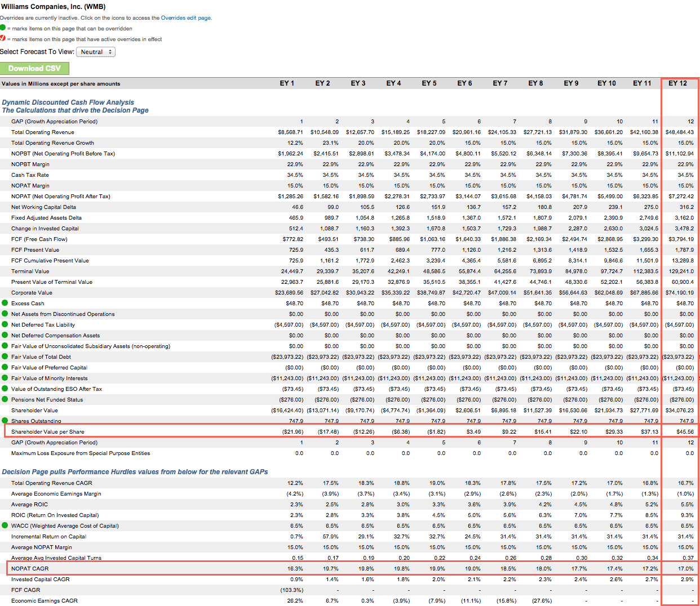Select the Average Economic Earnings Margin label
Screen dimensions: 700x606
coord(56,494)
